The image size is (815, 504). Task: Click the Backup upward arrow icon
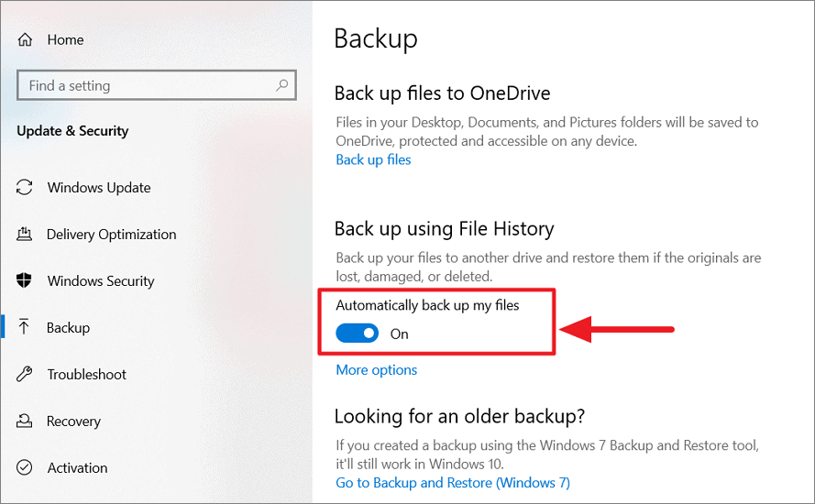click(24, 327)
